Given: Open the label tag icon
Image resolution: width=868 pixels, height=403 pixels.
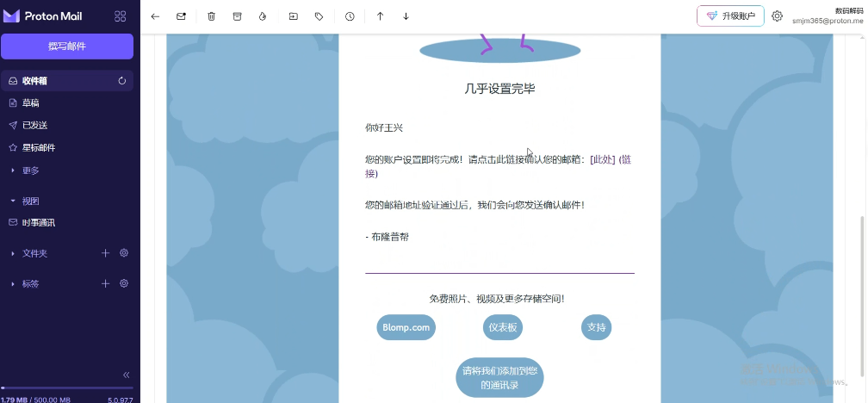Looking at the screenshot, I should 319,16.
